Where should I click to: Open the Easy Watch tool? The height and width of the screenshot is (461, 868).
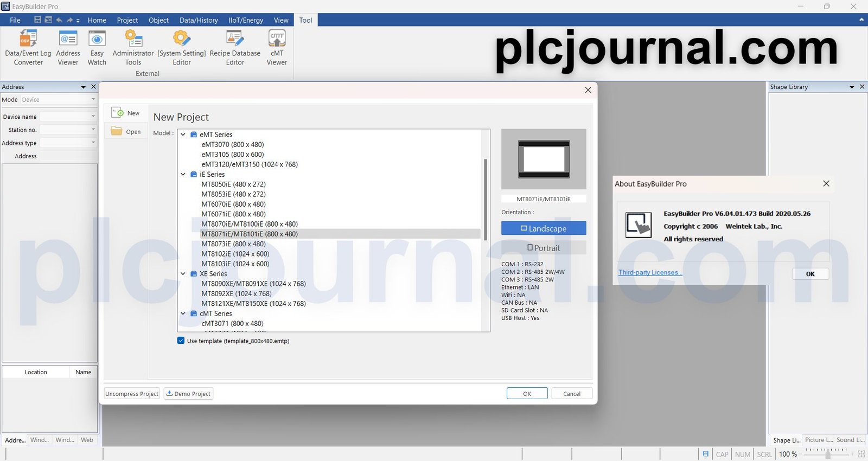tap(97, 48)
